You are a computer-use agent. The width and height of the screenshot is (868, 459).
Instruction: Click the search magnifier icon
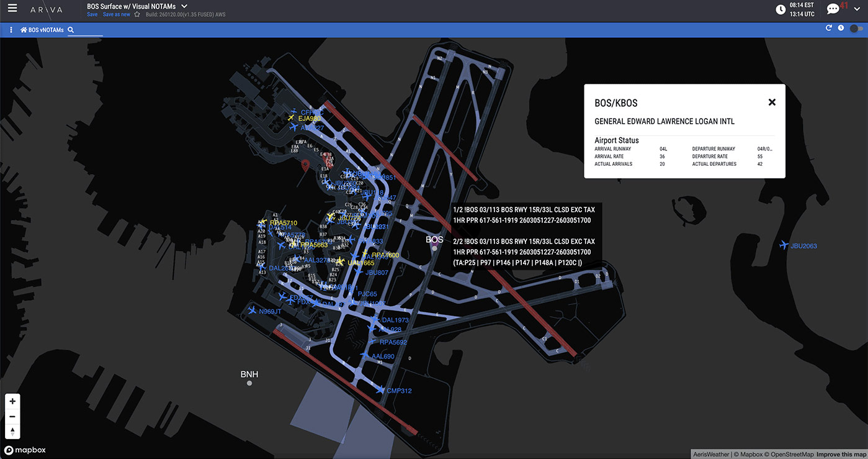coord(71,30)
